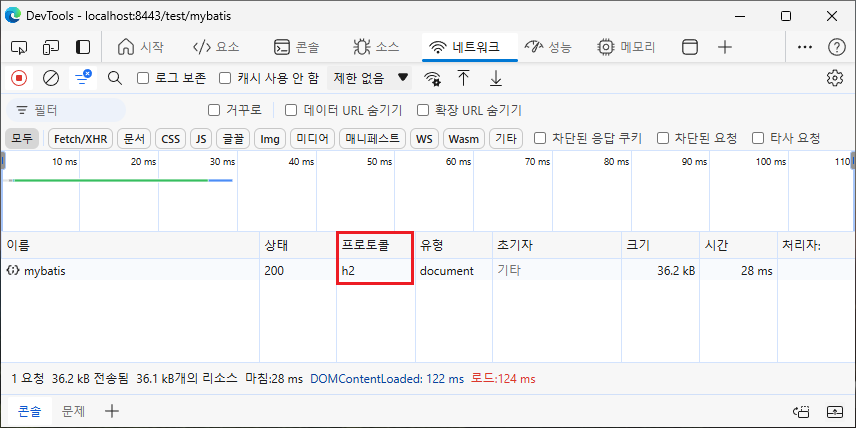856x428 pixels.
Task: Open DevTools help question mark icon
Action: click(x=836, y=47)
